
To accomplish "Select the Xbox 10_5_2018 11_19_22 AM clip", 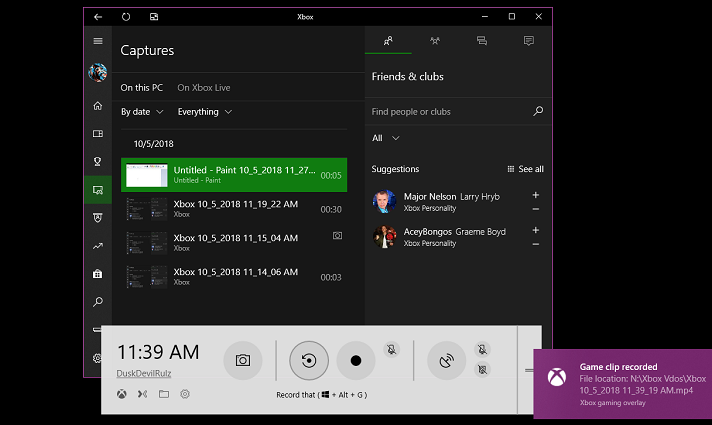I will click(x=234, y=209).
